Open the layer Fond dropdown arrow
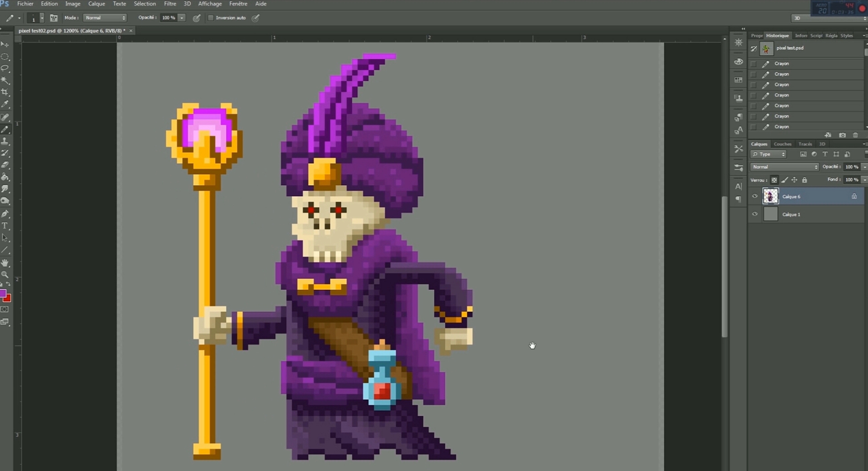 coord(864,180)
